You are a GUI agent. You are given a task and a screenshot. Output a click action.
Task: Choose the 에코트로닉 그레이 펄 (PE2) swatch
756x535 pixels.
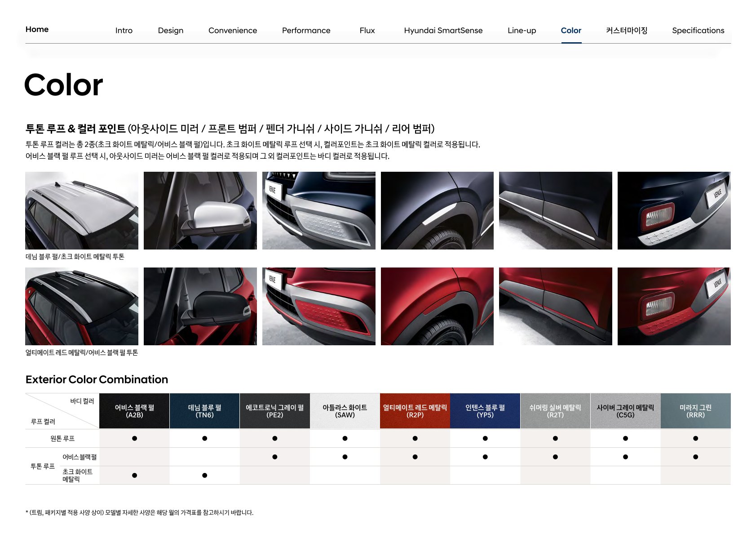(x=274, y=411)
